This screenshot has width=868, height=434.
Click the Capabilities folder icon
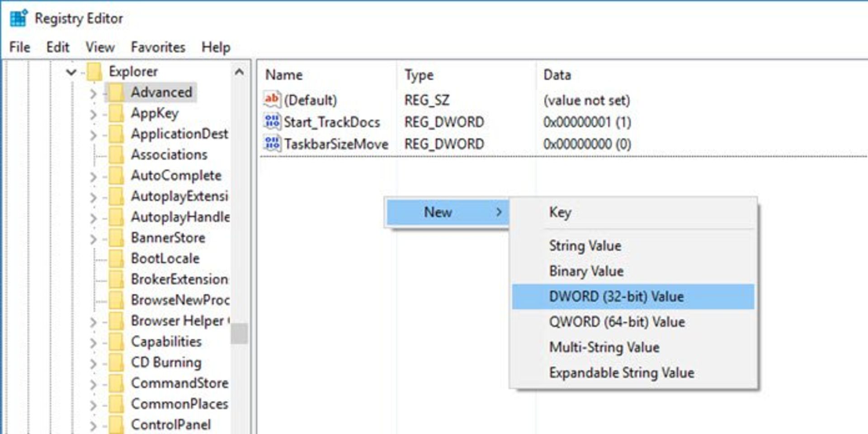116,341
